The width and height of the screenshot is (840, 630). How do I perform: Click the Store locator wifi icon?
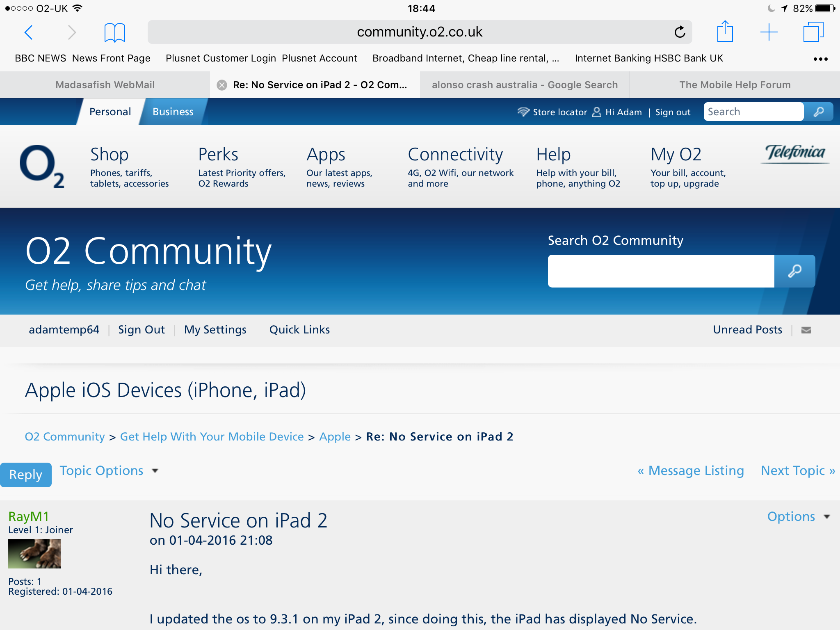[523, 112]
